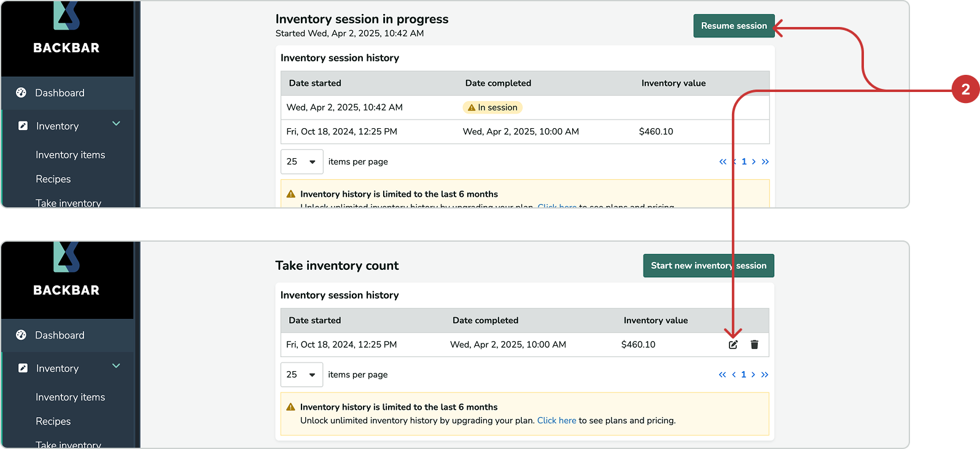Open Recipes in bottom sidebar

pyautogui.click(x=53, y=421)
